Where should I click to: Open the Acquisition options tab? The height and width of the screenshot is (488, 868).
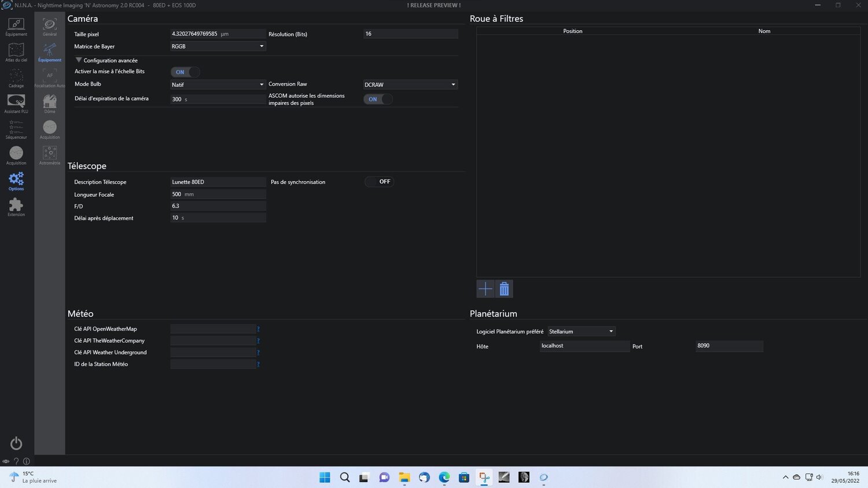(50, 130)
